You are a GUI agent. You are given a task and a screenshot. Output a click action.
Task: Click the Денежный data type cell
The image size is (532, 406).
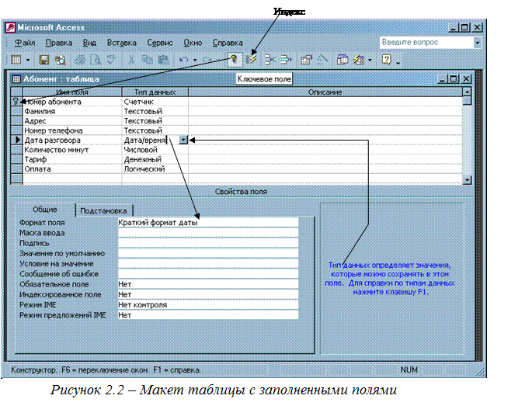(155, 159)
